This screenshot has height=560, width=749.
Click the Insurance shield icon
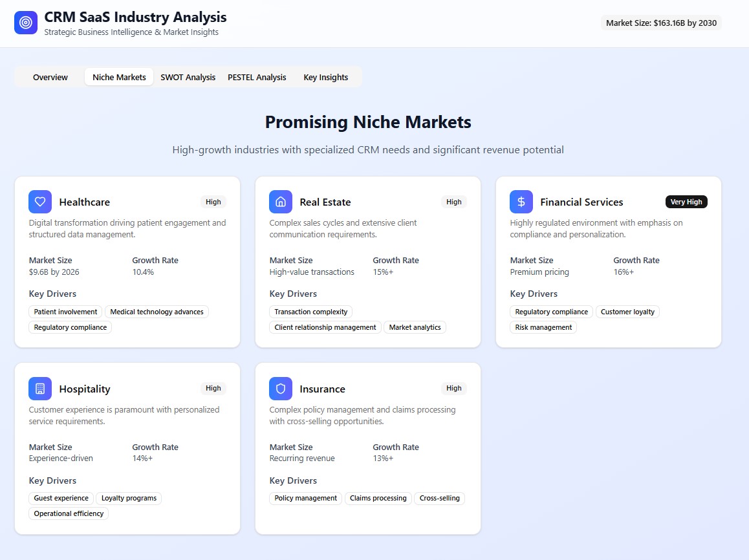(x=281, y=389)
